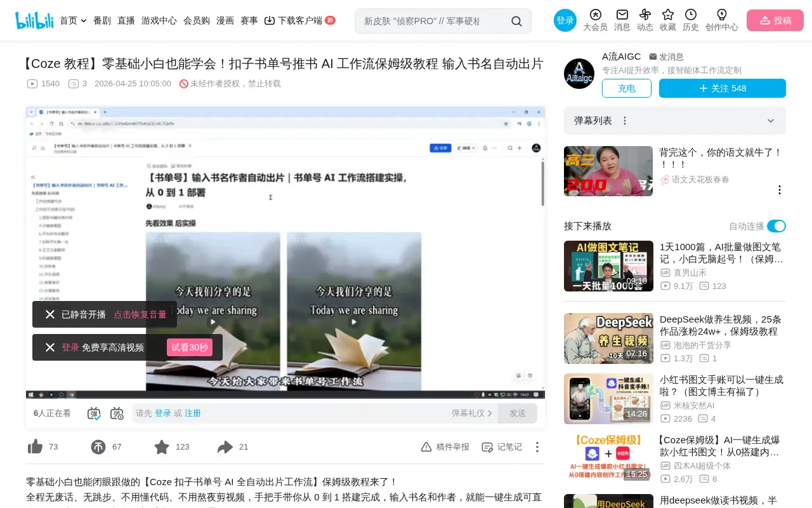Open more options beside 记笔记
This screenshot has width=812, height=508.
pyautogui.click(x=537, y=447)
